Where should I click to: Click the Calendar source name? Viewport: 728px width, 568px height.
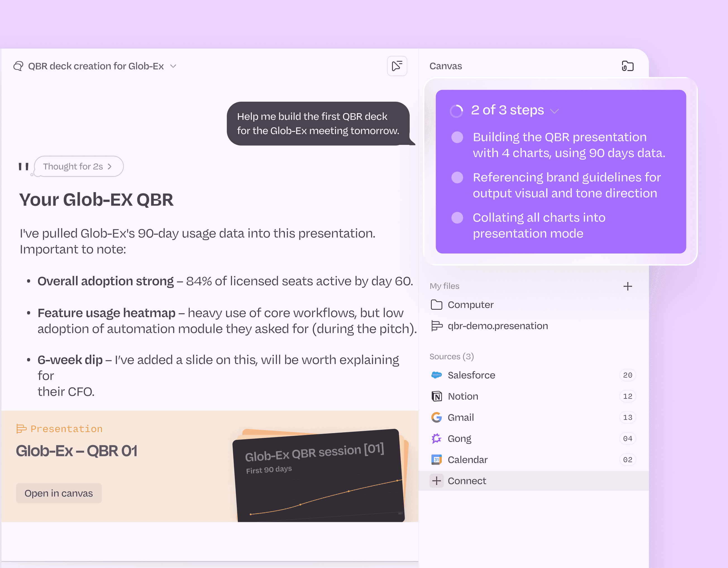(467, 460)
